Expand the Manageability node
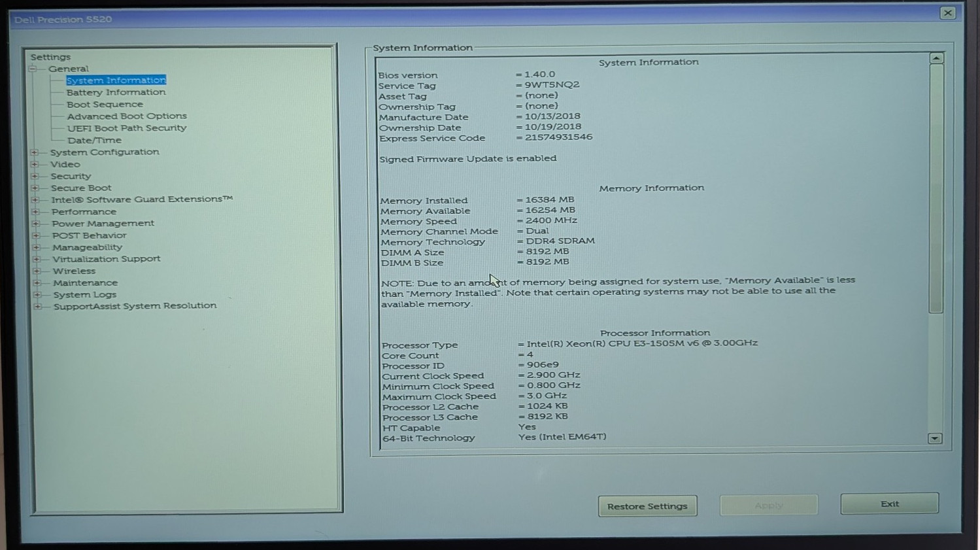This screenshot has height=550, width=980. [37, 247]
